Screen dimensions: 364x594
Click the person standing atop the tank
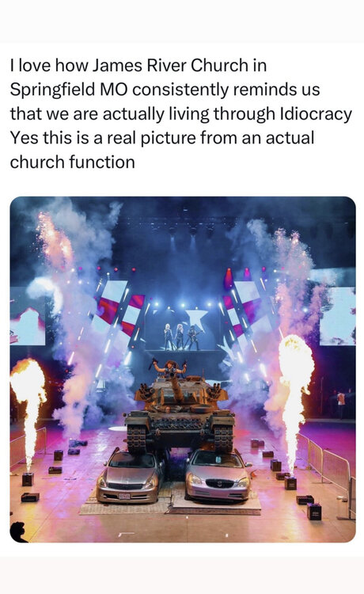169,369
